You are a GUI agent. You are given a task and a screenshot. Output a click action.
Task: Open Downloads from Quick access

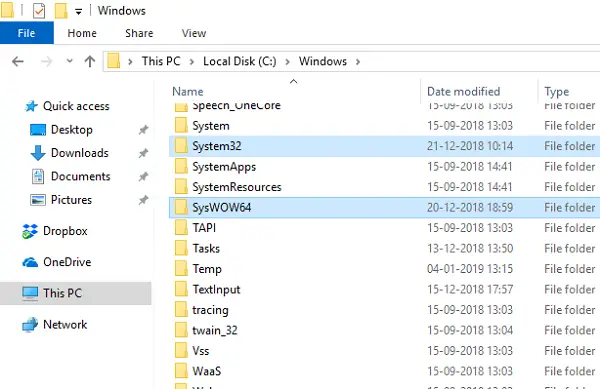80,153
